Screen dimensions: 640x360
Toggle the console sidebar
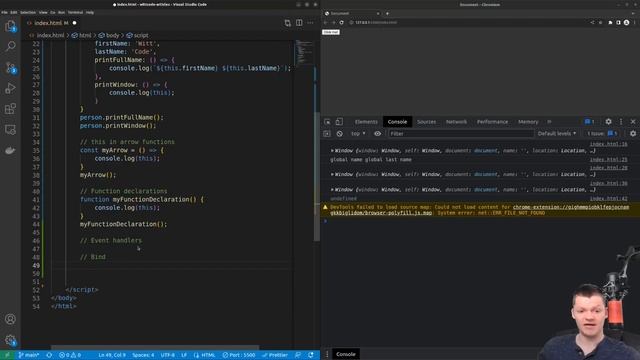(x=327, y=133)
